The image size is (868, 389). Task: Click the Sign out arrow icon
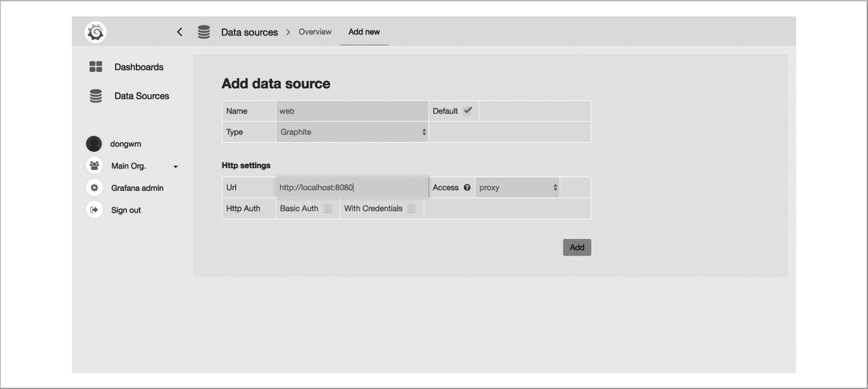point(94,210)
